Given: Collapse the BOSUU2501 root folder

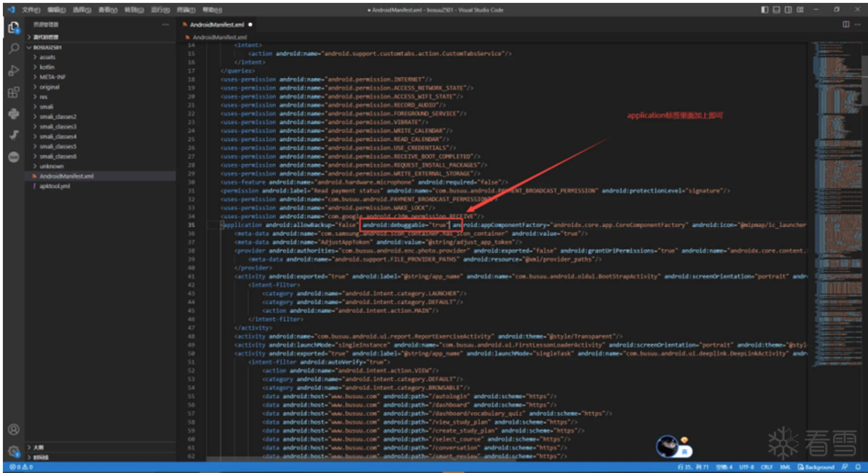Looking at the screenshot, I should pos(101,47).
